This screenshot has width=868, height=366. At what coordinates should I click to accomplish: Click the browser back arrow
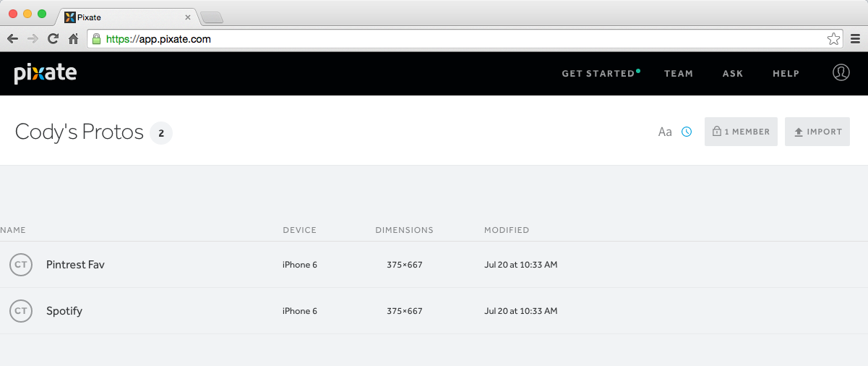point(12,39)
